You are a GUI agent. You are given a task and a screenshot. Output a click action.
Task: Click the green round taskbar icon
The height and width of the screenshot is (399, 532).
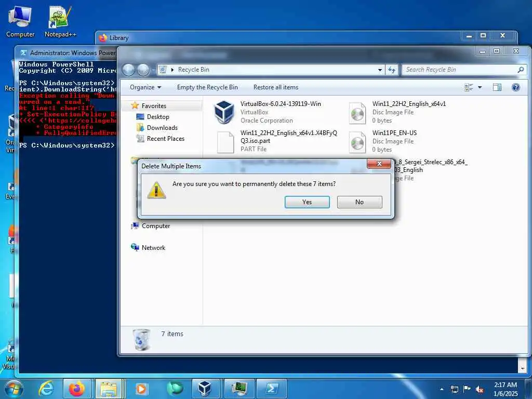click(175, 389)
